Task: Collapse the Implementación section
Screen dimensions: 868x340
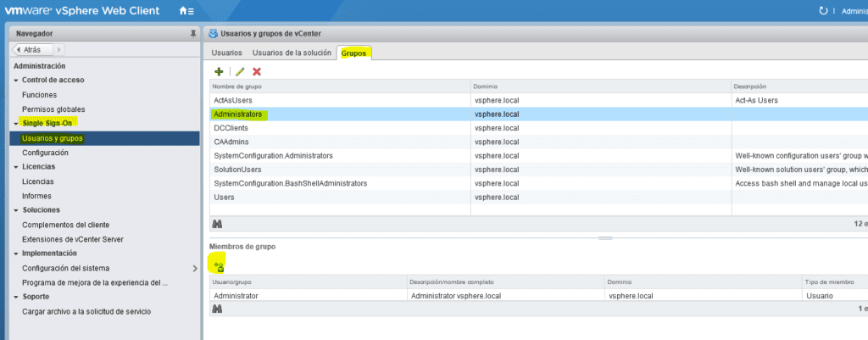Action: (x=17, y=254)
